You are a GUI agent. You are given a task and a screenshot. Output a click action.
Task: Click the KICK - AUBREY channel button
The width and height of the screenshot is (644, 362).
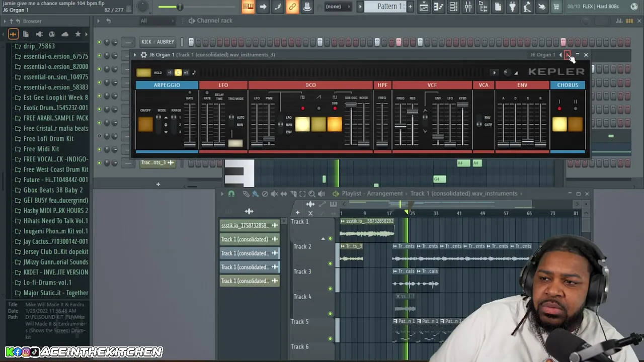[x=158, y=42]
